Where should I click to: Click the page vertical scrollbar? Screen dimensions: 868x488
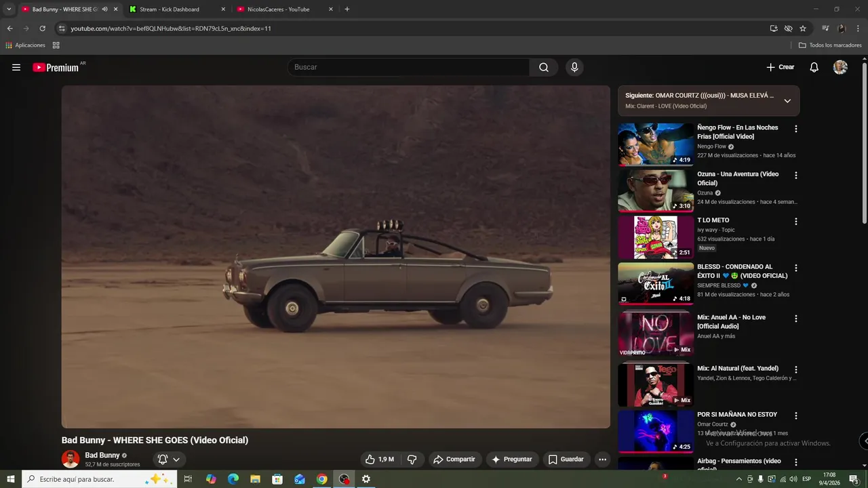(x=865, y=142)
